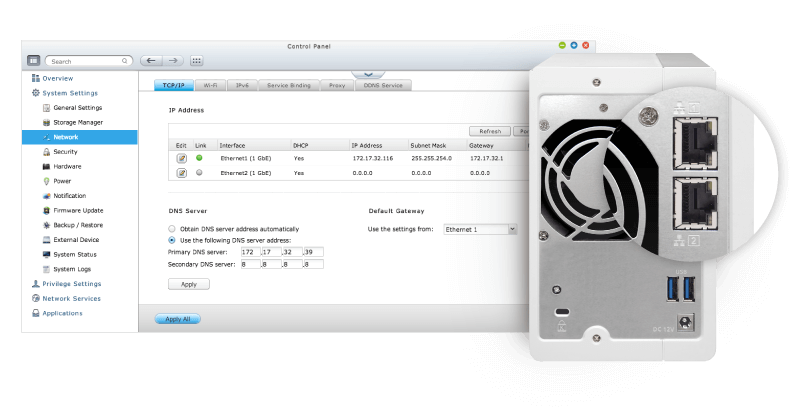Open the Default Gateway Ethernet 1 dropdown
Image resolution: width=800 pixels, height=419 pixels.
tap(480, 229)
